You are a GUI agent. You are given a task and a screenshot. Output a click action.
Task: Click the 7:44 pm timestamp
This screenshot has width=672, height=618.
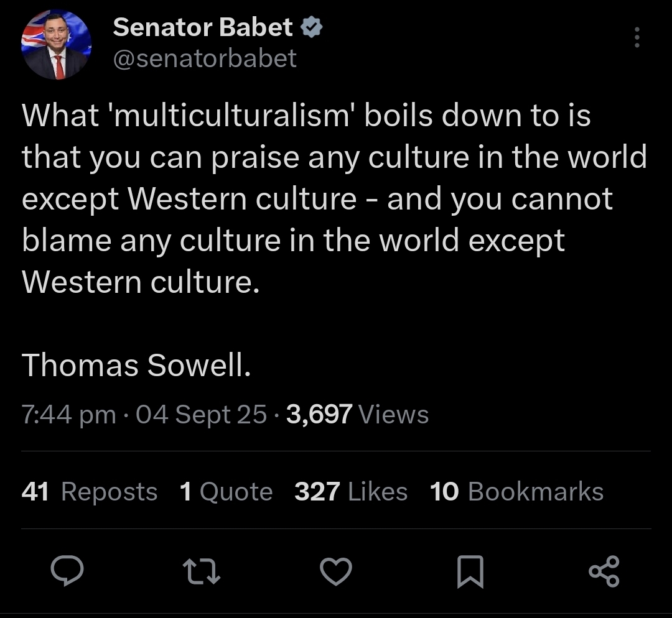[x=69, y=415]
